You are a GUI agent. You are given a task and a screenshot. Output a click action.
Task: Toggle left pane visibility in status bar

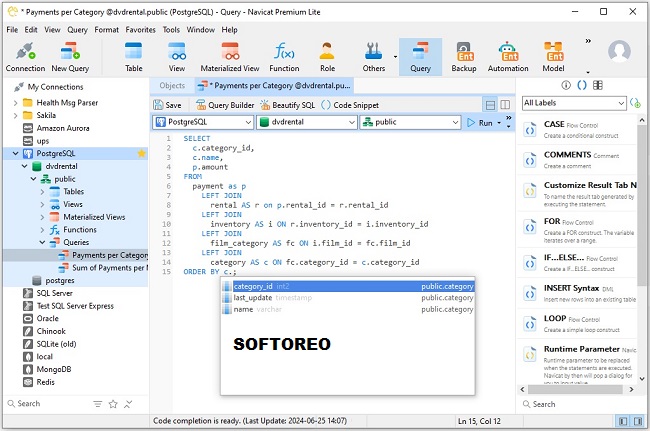[x=623, y=421]
